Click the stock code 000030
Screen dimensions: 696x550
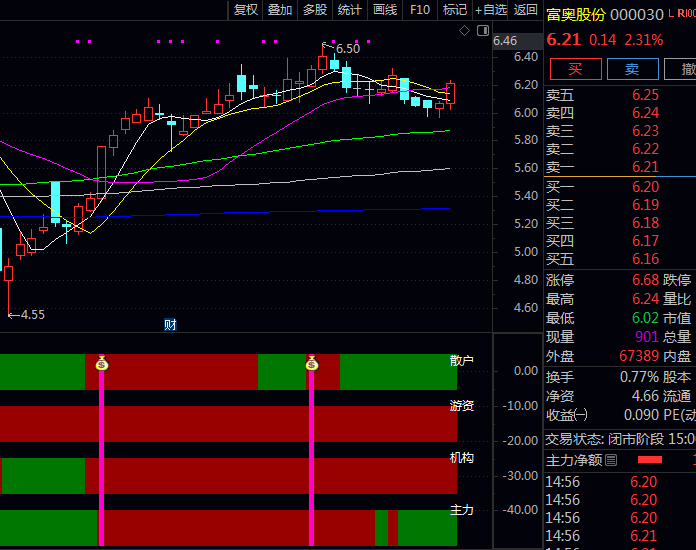[637, 15]
